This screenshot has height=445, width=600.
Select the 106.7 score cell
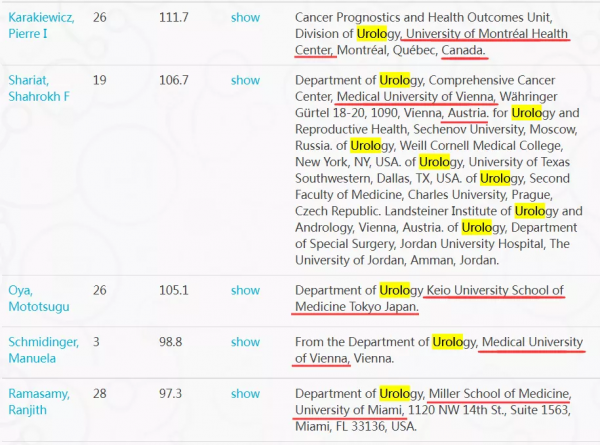(174, 80)
